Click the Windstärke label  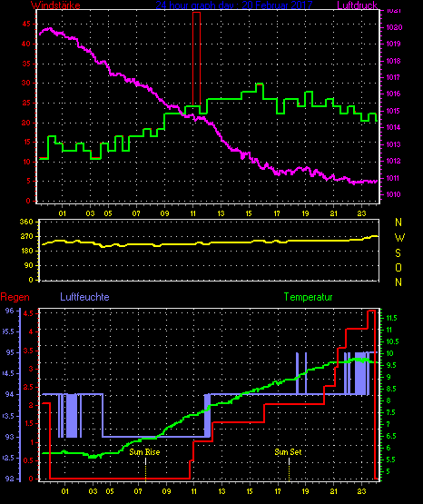(55, 5)
